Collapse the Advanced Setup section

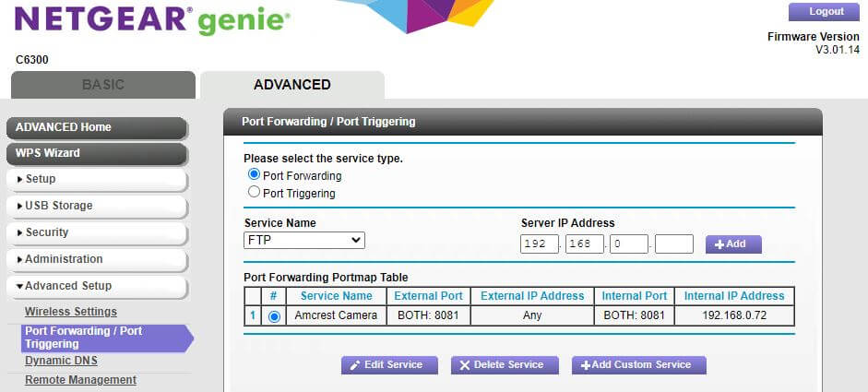click(x=97, y=286)
